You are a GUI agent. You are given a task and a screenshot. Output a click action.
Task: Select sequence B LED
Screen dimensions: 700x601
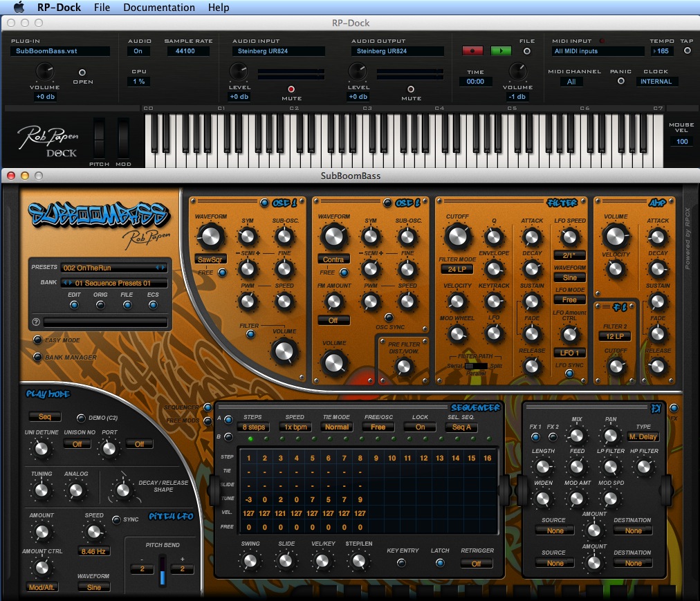[228, 436]
